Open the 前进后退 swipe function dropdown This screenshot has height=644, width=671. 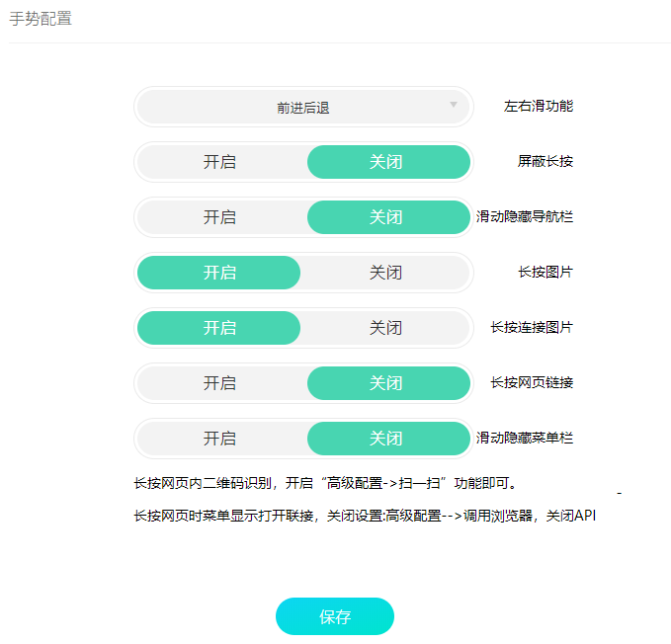point(303,107)
